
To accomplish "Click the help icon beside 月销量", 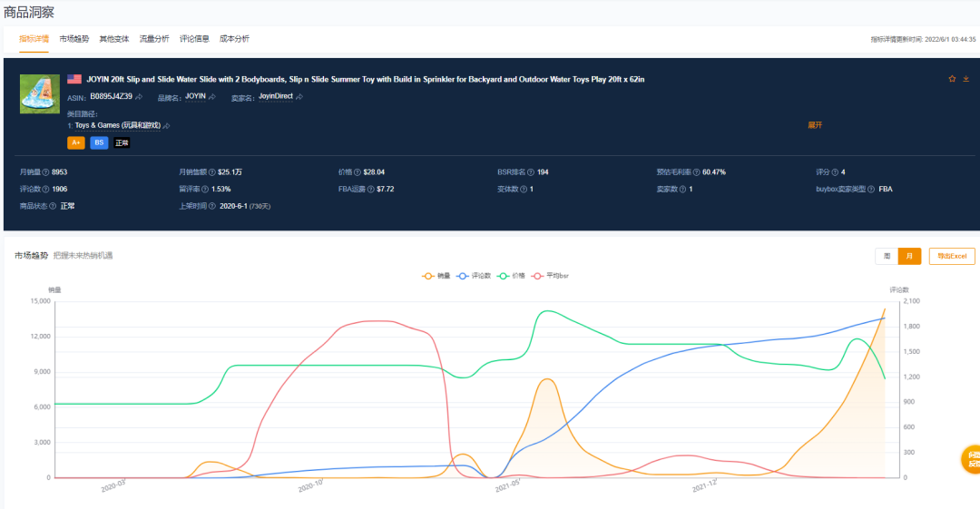I will point(45,172).
